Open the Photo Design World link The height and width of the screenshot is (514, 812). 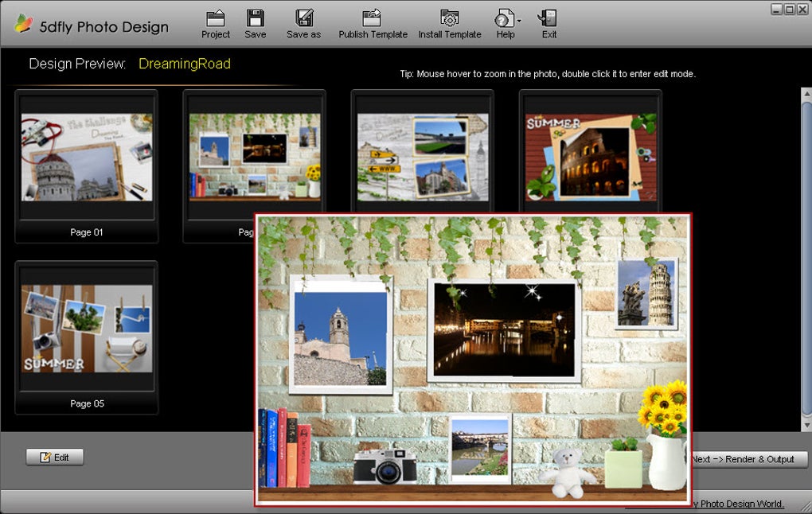point(739,504)
